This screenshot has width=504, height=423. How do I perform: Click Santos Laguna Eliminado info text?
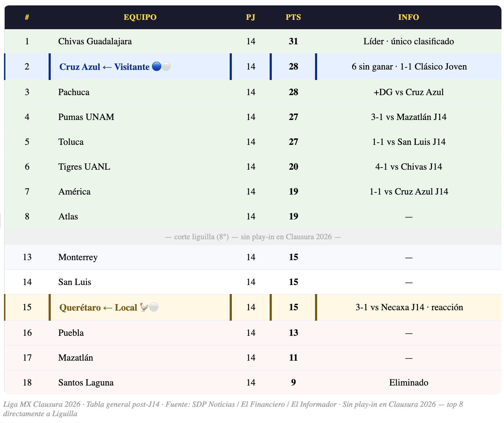point(409,383)
